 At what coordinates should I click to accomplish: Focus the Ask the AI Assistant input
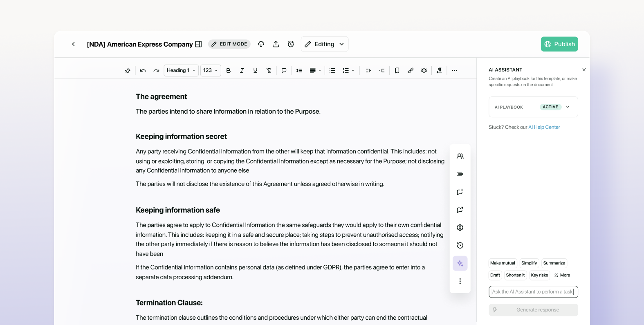click(533, 292)
